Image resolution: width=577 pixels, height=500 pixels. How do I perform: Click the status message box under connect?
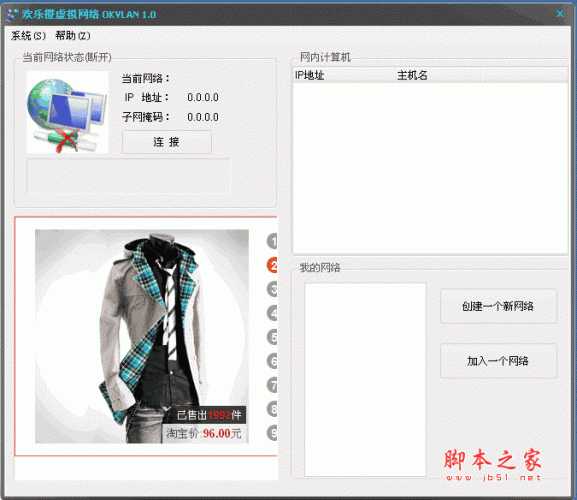click(x=128, y=176)
